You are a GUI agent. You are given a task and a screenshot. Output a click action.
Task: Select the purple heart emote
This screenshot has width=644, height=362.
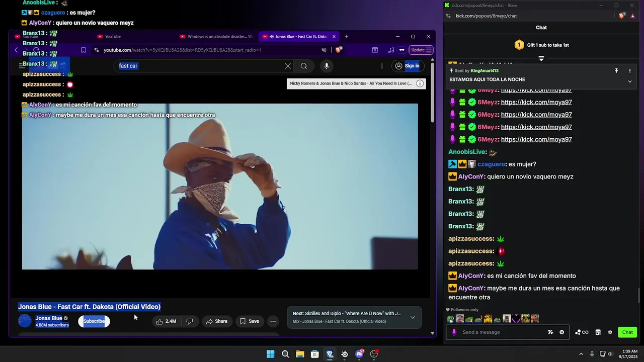tap(516, 319)
